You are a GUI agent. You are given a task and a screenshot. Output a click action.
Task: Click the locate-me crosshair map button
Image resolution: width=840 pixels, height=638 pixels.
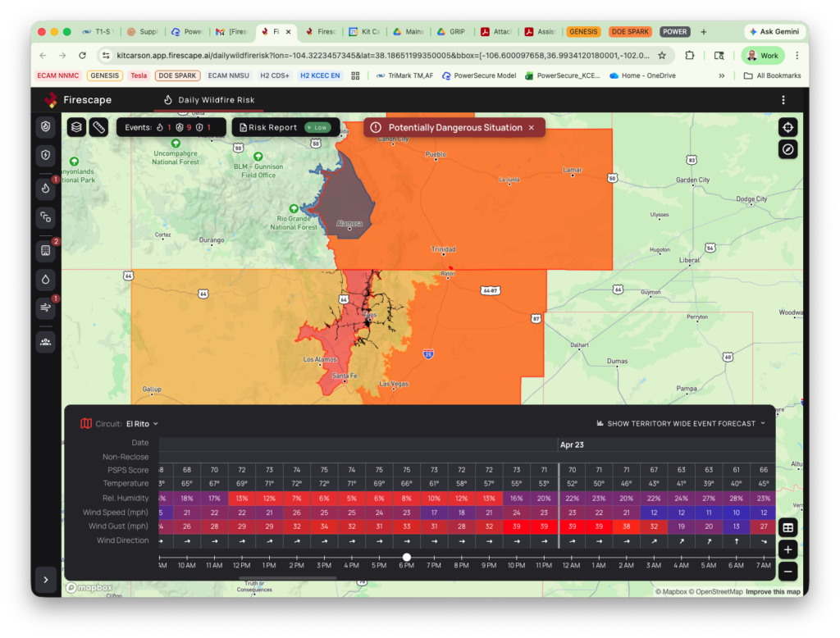point(787,127)
